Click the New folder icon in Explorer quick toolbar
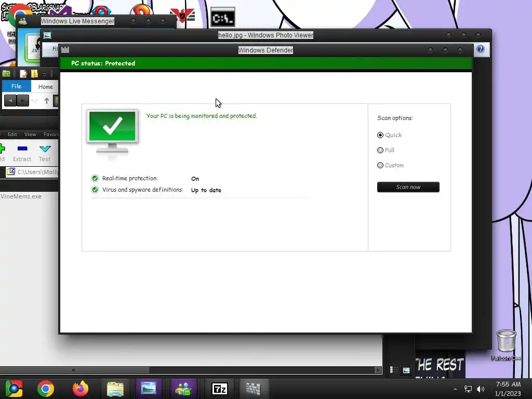The image size is (532, 399). 34,74
